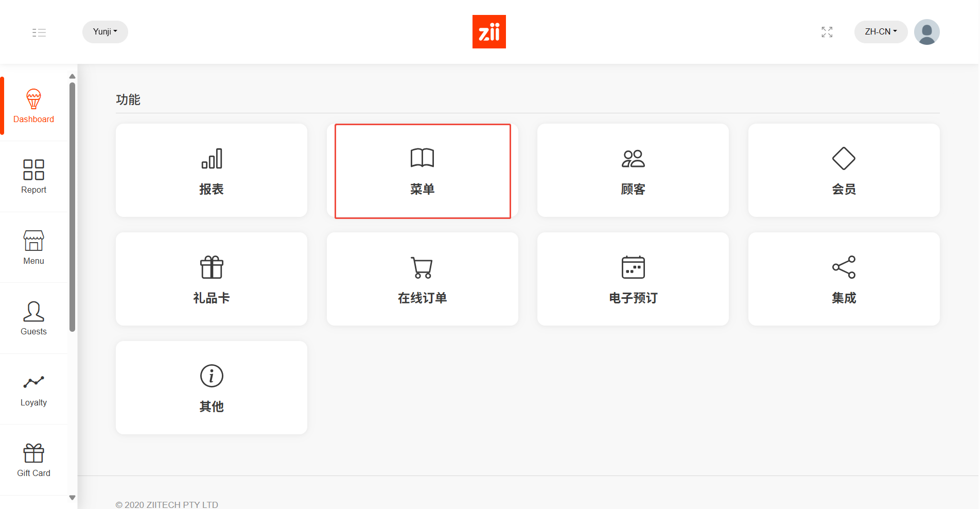Open the 电子预订 calendar icon
The height and width of the screenshot is (509, 980).
pyautogui.click(x=633, y=267)
